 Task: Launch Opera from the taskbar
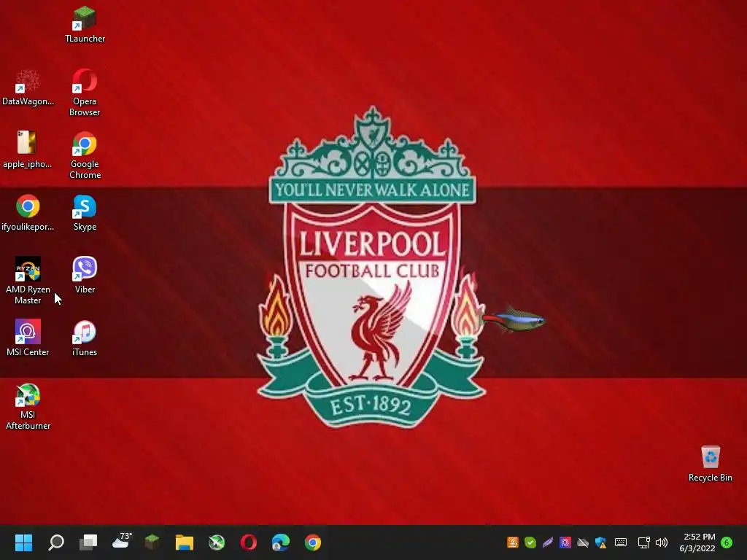pos(248,542)
